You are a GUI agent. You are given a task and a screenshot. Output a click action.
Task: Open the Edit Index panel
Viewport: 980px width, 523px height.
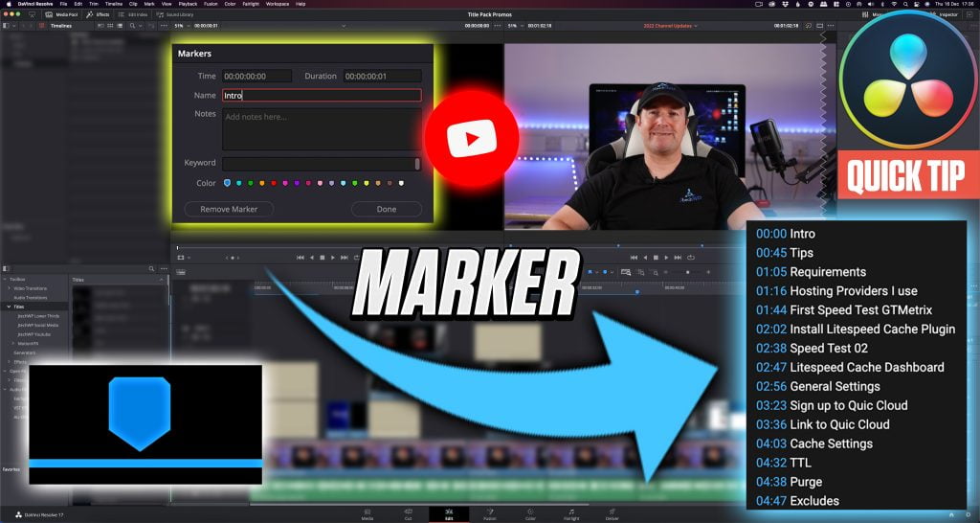133,14
